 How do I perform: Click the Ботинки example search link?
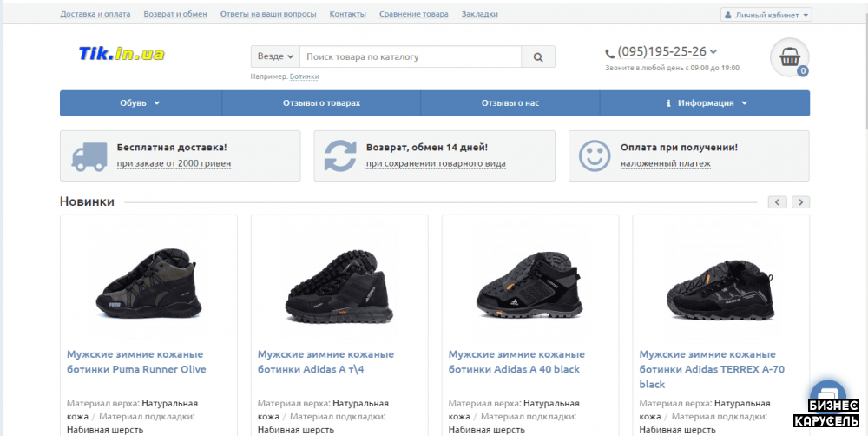(x=304, y=76)
